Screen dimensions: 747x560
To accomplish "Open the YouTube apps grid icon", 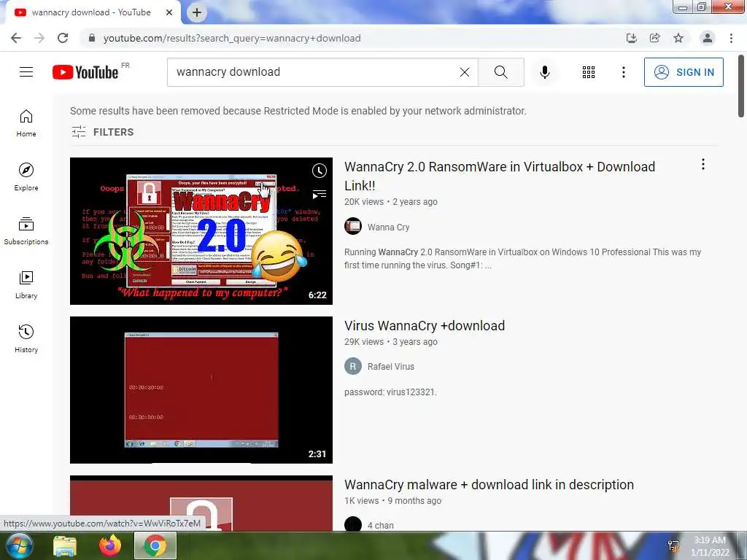I will click(x=589, y=72).
